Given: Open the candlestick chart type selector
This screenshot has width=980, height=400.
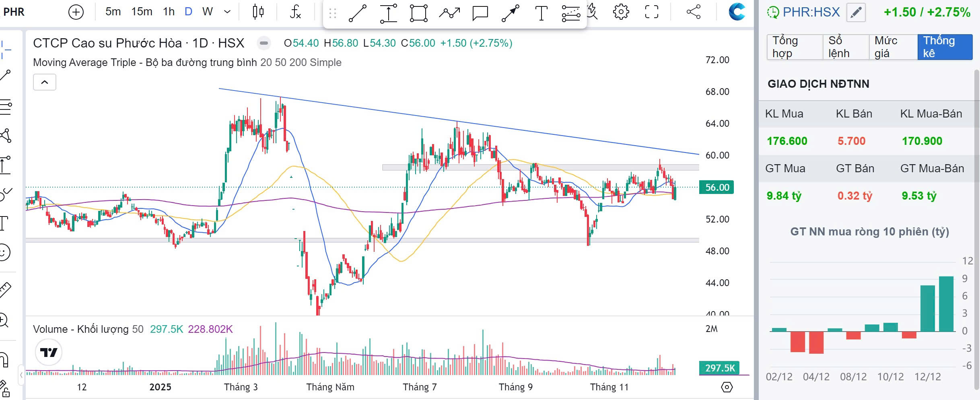Looking at the screenshot, I should coord(258,12).
